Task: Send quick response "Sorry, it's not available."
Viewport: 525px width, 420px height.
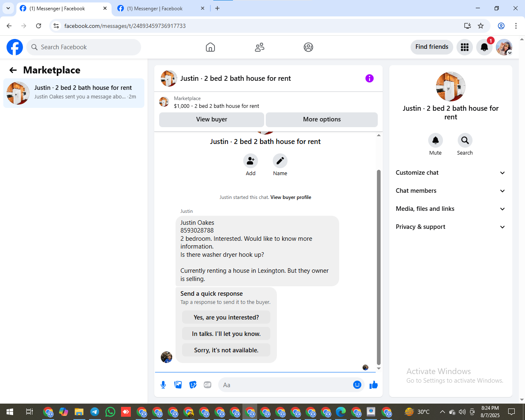Action: tap(226, 350)
